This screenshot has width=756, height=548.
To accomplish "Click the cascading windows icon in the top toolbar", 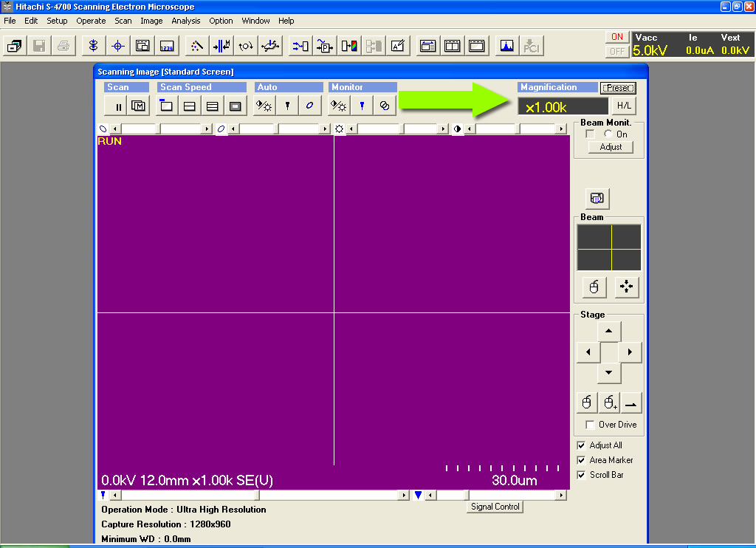I will click(x=15, y=46).
